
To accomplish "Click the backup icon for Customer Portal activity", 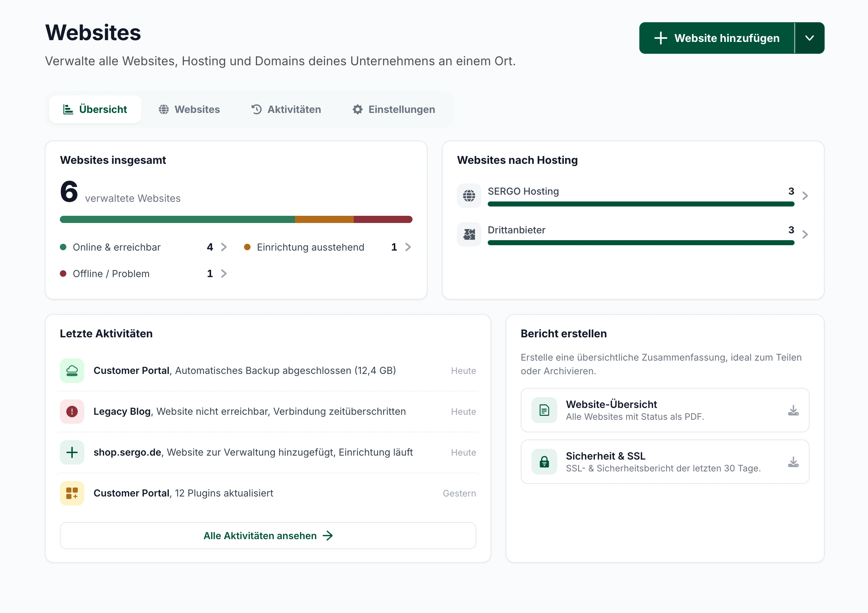I will coord(72,371).
